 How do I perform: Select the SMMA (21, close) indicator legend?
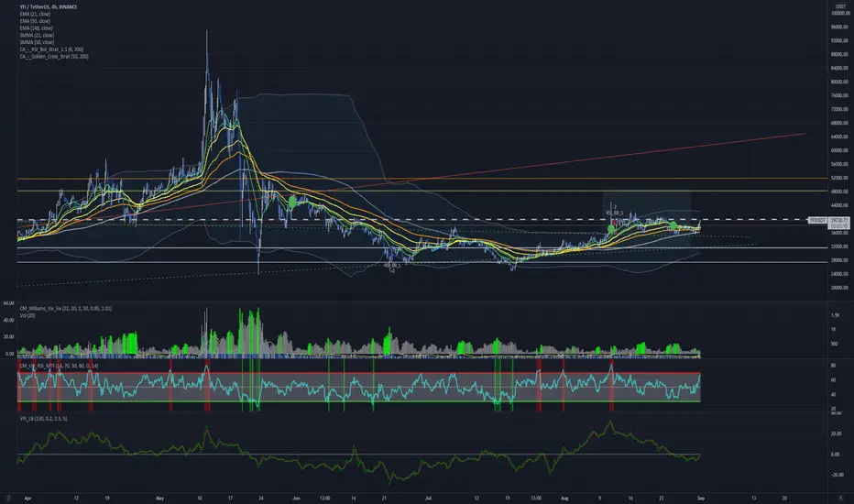pos(37,35)
